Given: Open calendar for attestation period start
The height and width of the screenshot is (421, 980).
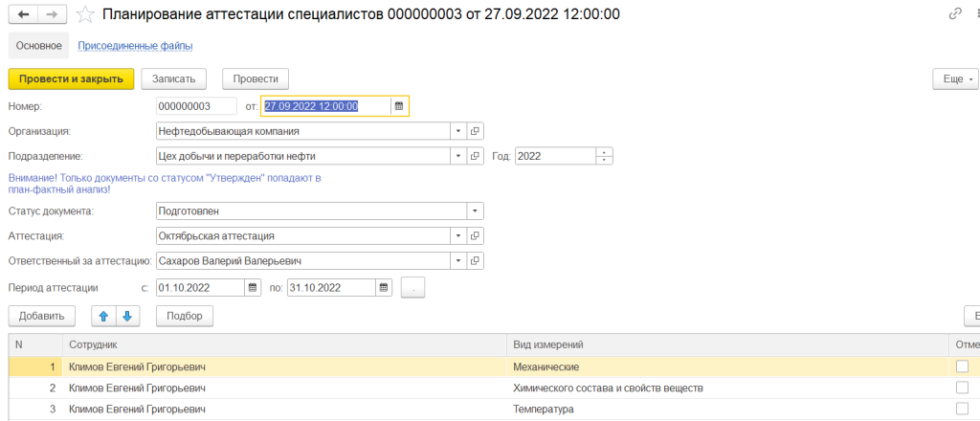Looking at the screenshot, I should [x=253, y=286].
